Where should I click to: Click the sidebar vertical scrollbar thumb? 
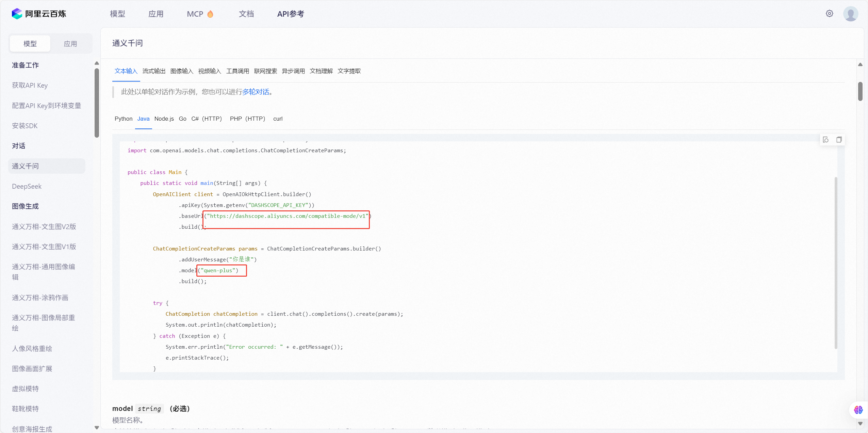pyautogui.click(x=97, y=103)
